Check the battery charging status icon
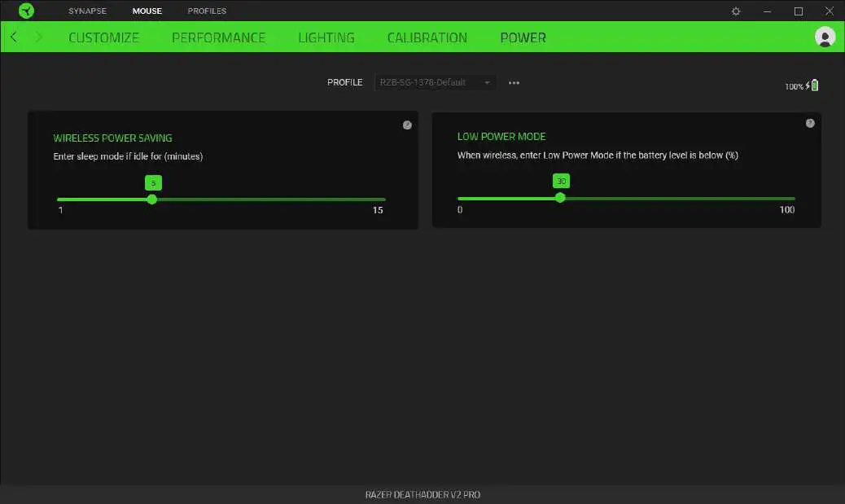The image size is (845, 504). point(813,85)
